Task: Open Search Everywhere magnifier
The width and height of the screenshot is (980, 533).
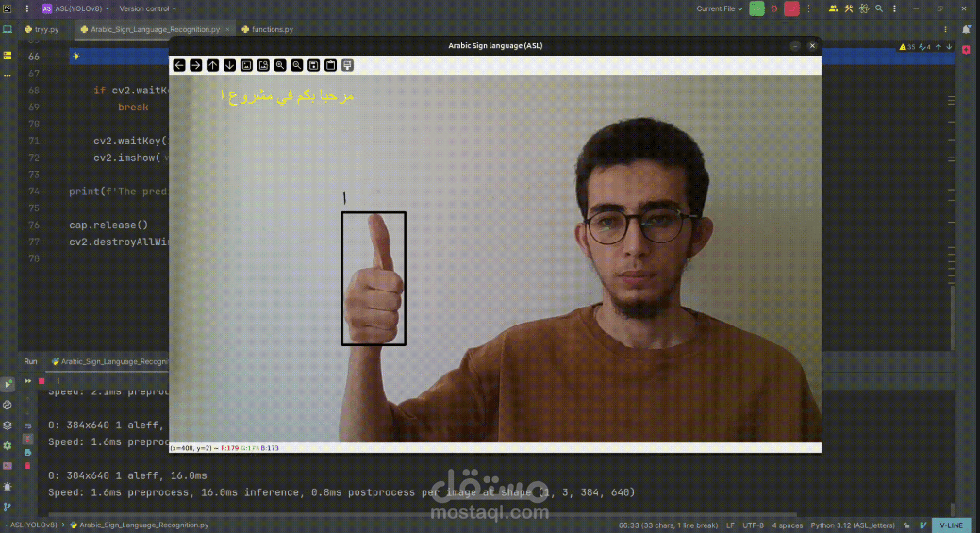Action: pyautogui.click(x=879, y=8)
